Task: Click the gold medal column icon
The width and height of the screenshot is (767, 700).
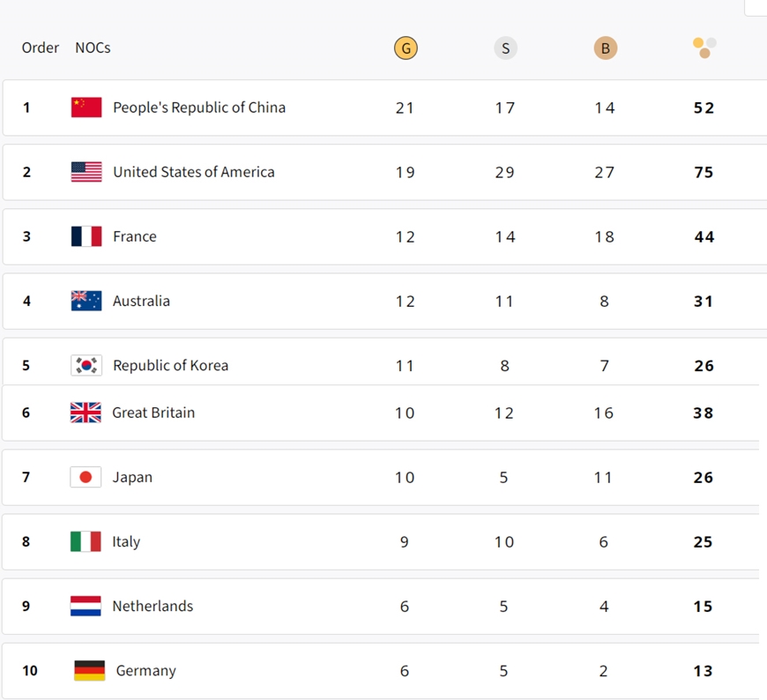Action: coord(406,48)
